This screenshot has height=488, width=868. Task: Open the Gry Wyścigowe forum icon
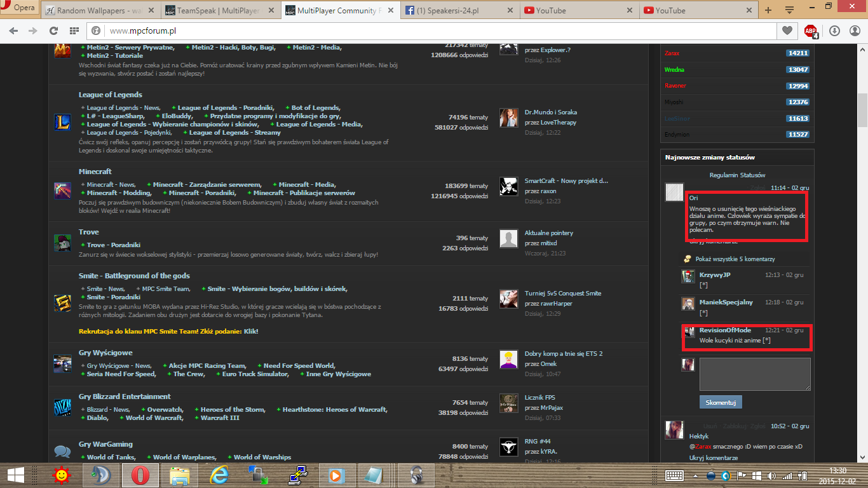(x=62, y=363)
